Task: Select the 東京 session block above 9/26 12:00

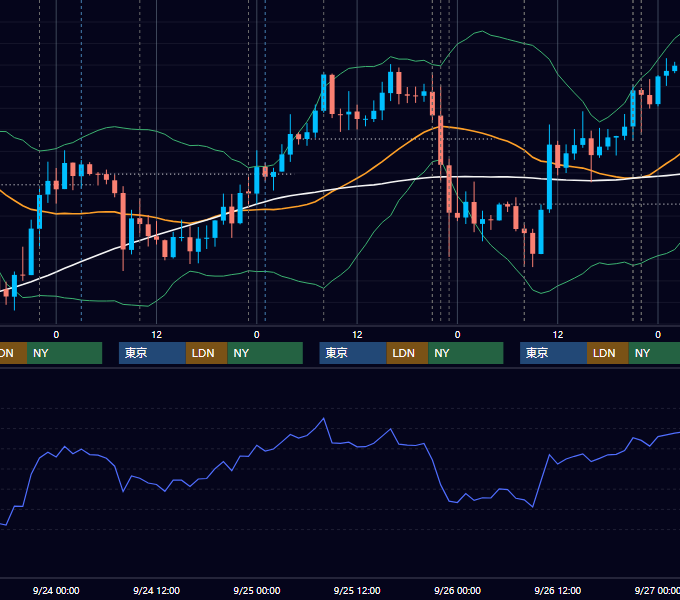Action: click(x=553, y=353)
